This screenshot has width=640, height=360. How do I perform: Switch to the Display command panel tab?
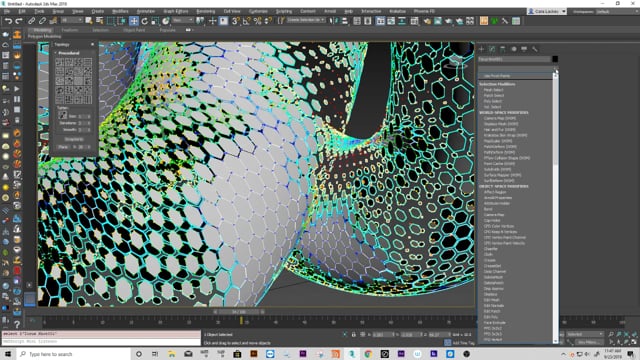click(524, 49)
